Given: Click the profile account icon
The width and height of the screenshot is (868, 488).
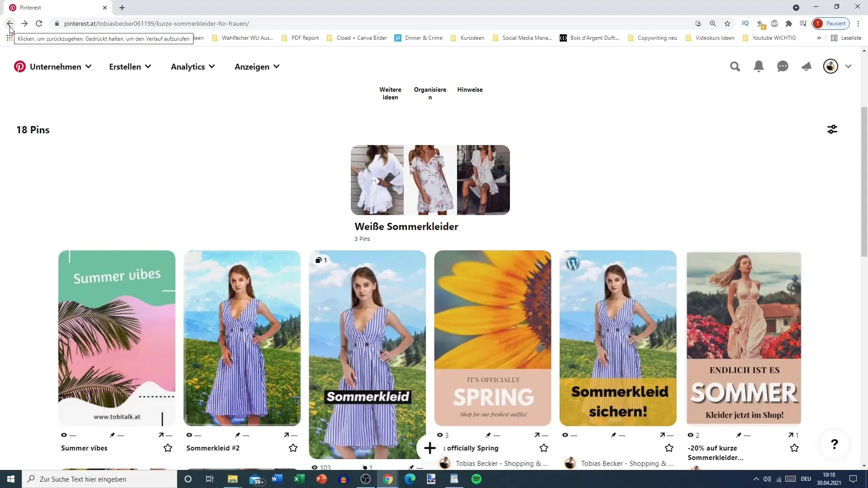Looking at the screenshot, I should 830,67.
